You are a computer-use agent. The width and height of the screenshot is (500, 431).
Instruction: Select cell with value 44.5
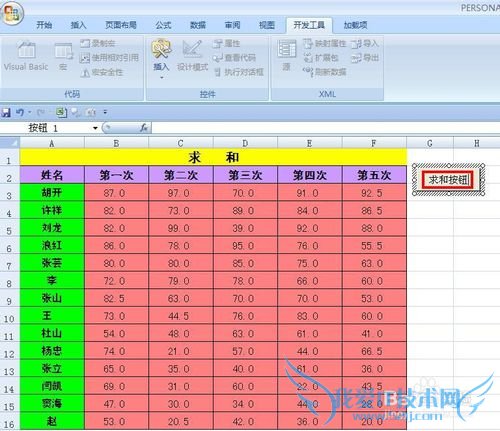coord(181,316)
